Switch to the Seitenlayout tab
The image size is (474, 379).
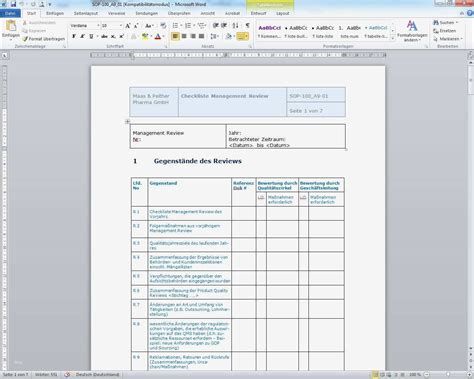click(x=86, y=13)
